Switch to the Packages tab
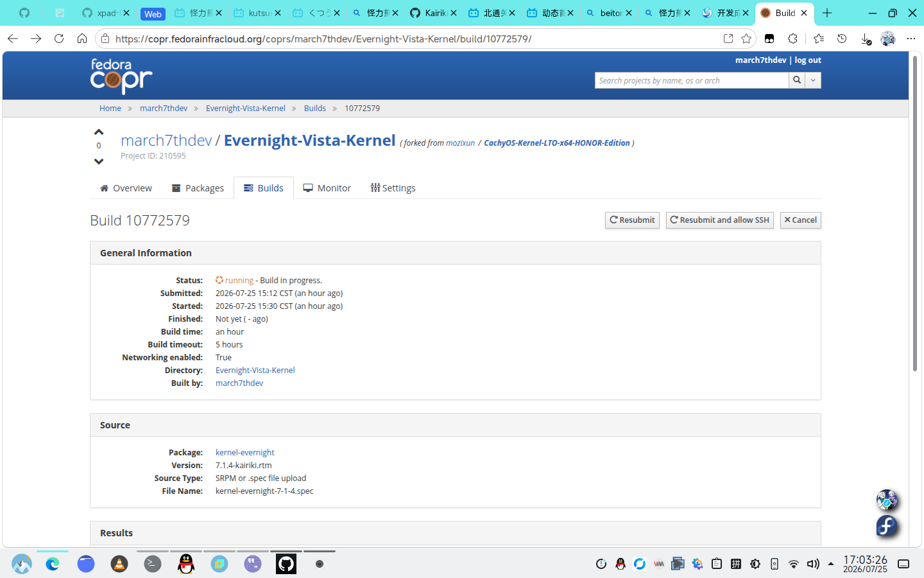Viewport: 924px width, 578px height. 198,188
